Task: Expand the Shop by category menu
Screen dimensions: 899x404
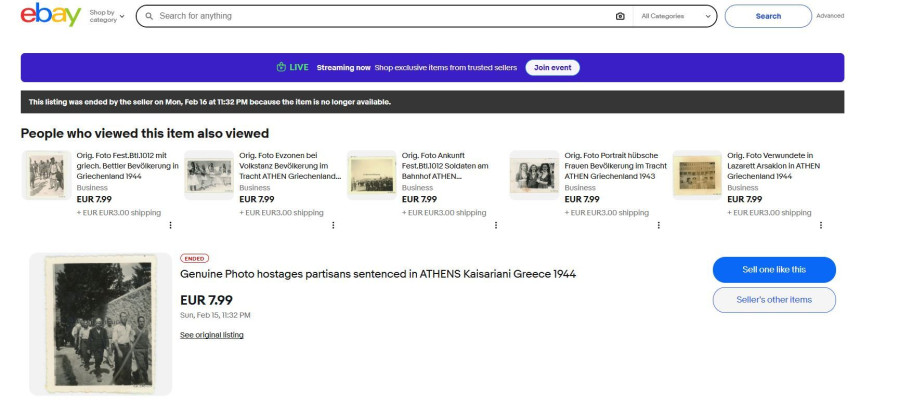Action: (x=107, y=16)
